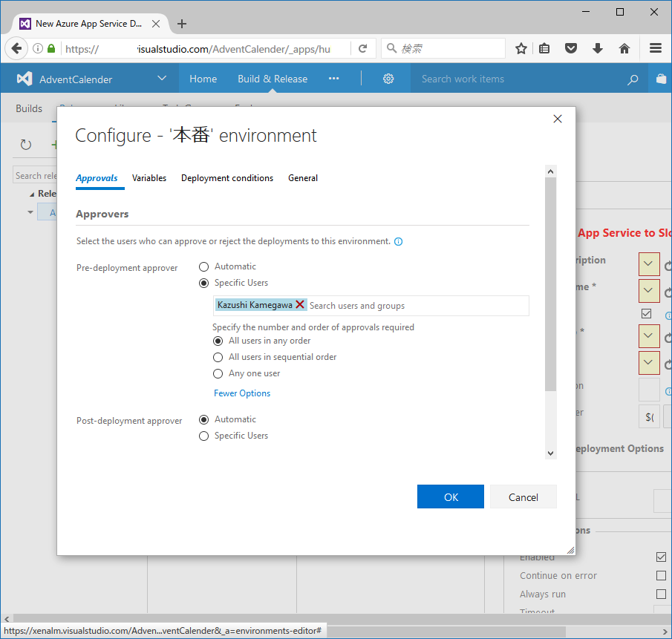The height and width of the screenshot is (639, 672).
Task: Click the dialog vertical scrollbar thumb
Action: 550,284
